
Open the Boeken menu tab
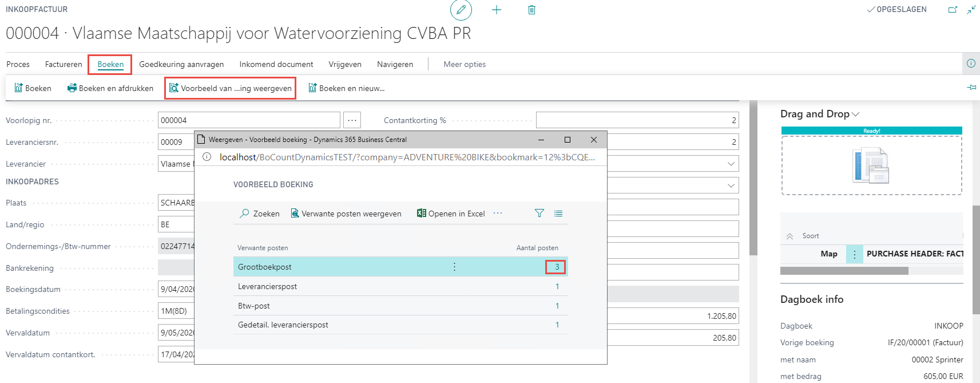click(110, 64)
